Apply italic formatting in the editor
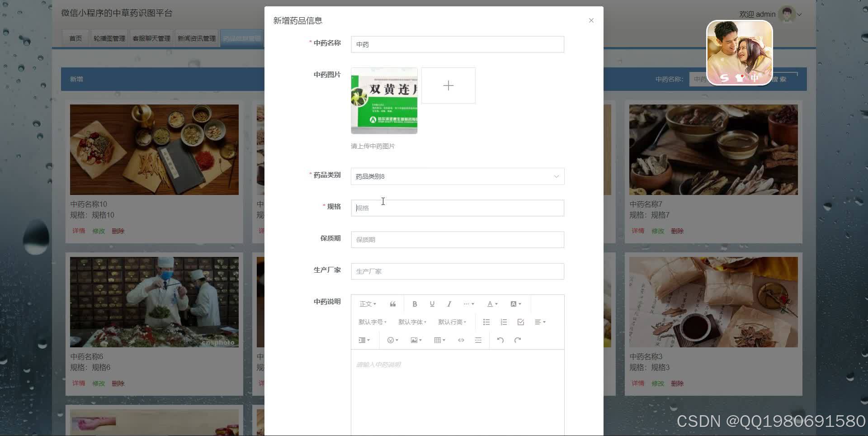The width and height of the screenshot is (868, 436). [x=448, y=303]
